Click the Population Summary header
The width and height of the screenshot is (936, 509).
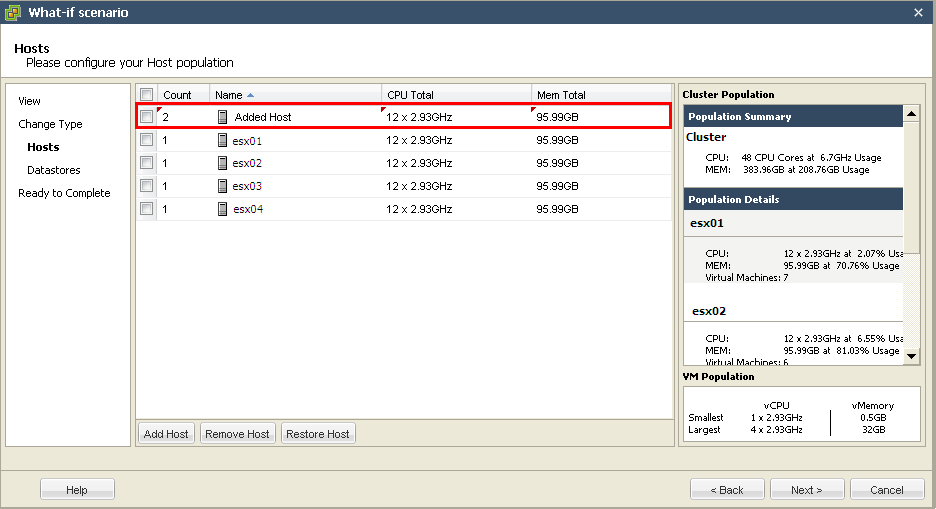click(x=793, y=116)
